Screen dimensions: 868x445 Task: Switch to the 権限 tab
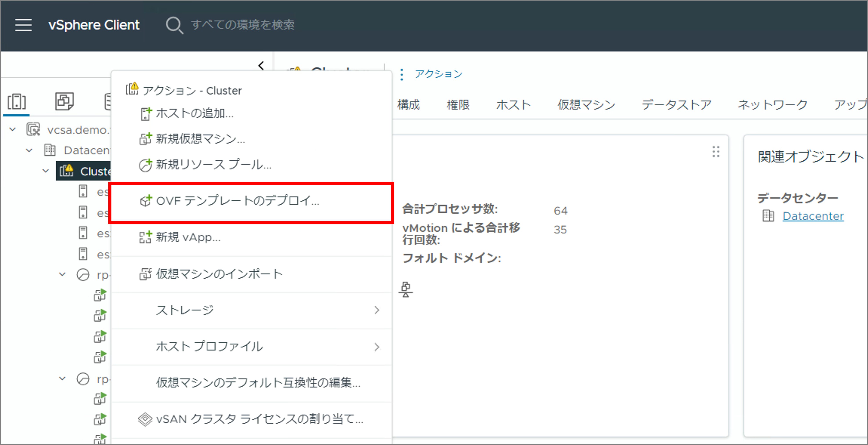point(458,104)
